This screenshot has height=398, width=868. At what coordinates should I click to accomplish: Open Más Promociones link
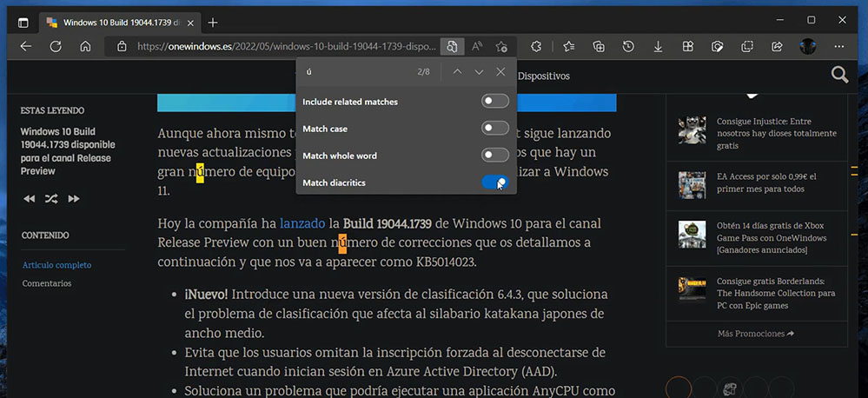pos(756,334)
